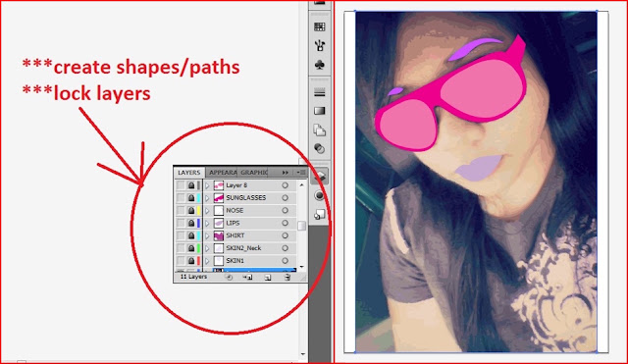Open the Layers panel options menu
The width and height of the screenshot is (628, 364).
301,173
